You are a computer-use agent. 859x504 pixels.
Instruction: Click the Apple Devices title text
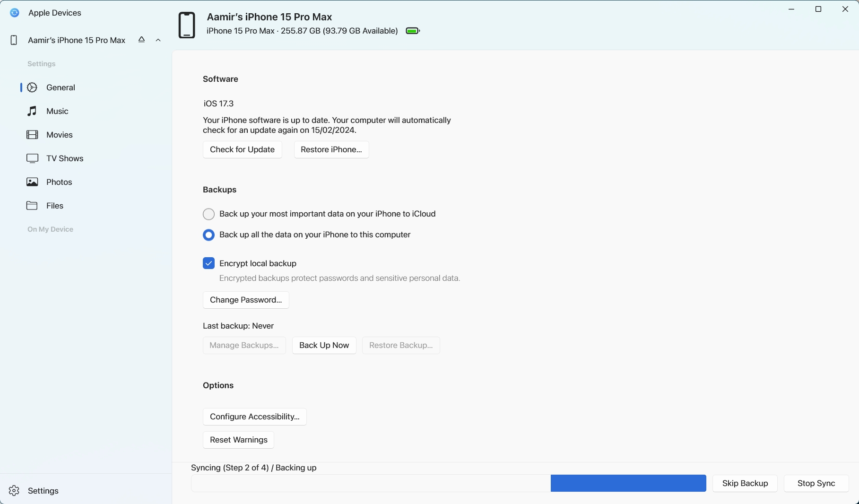55,13
